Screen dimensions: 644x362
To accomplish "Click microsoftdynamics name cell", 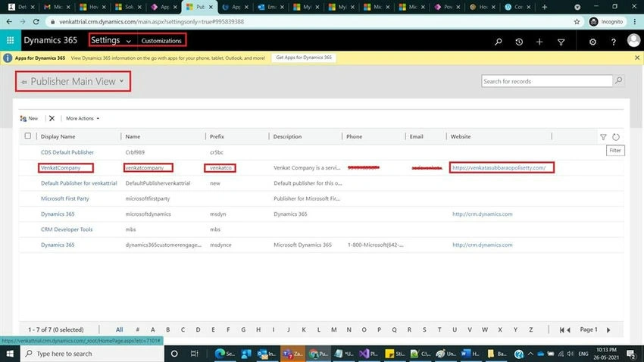I will (148, 214).
